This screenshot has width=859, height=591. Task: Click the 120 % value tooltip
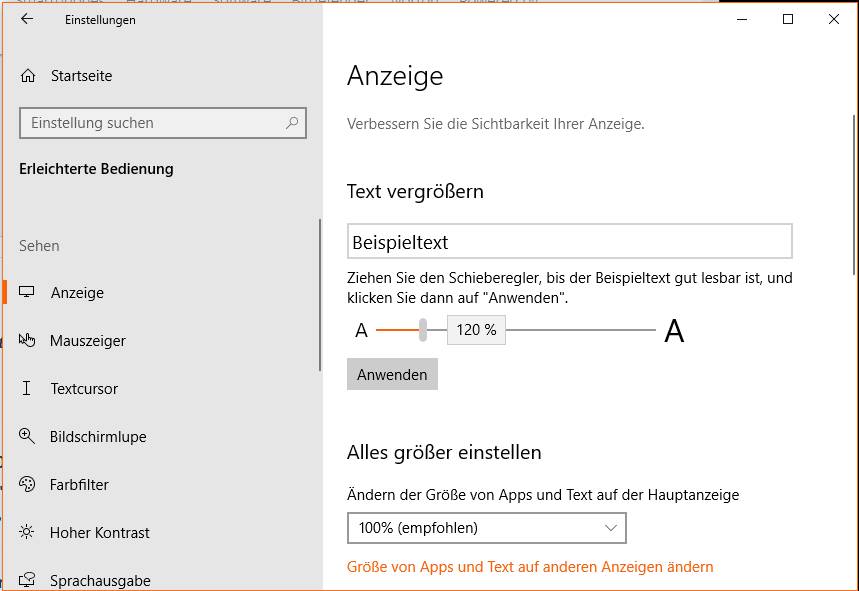pyautogui.click(x=476, y=330)
